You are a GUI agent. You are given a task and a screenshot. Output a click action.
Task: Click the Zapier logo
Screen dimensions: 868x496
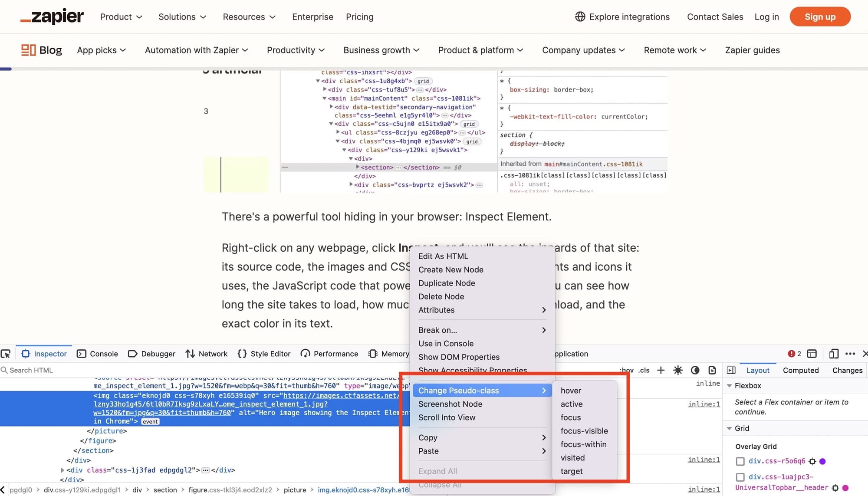[52, 16]
